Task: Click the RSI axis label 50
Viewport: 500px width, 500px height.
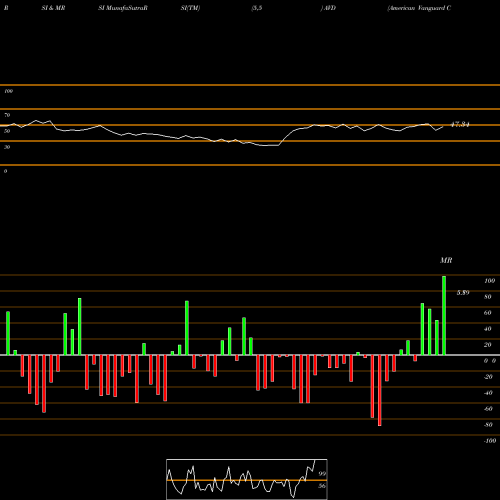Action: 7,131
